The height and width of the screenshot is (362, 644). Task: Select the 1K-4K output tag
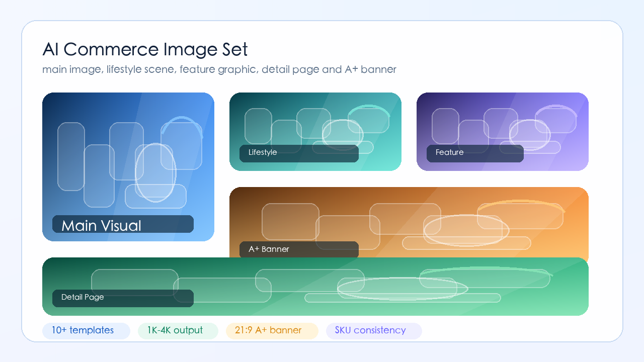tap(178, 331)
